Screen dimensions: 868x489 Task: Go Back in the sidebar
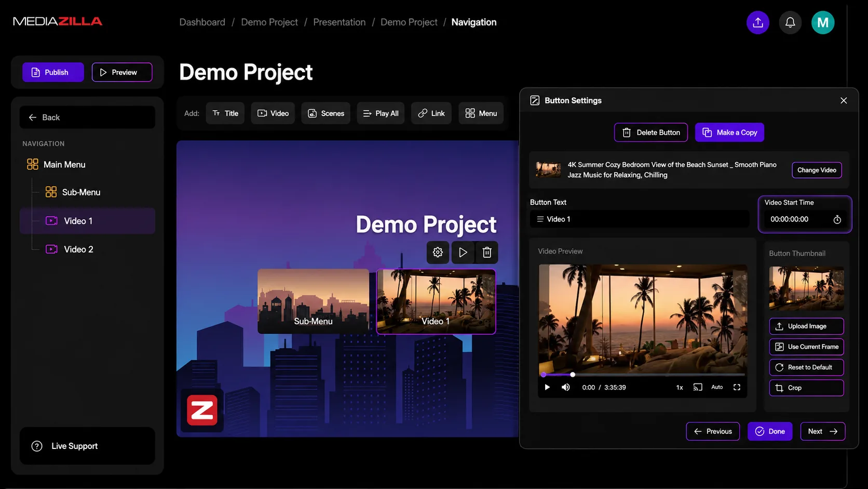click(x=87, y=117)
